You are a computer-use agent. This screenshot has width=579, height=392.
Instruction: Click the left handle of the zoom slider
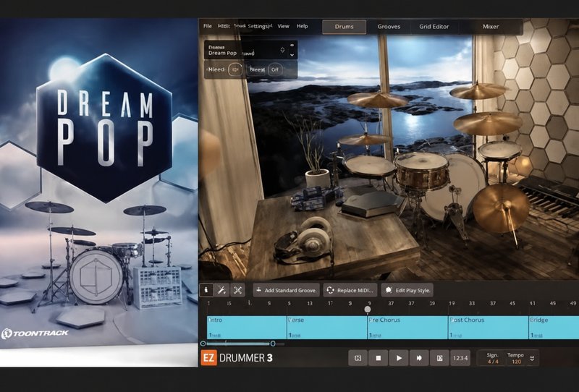pos(203,344)
